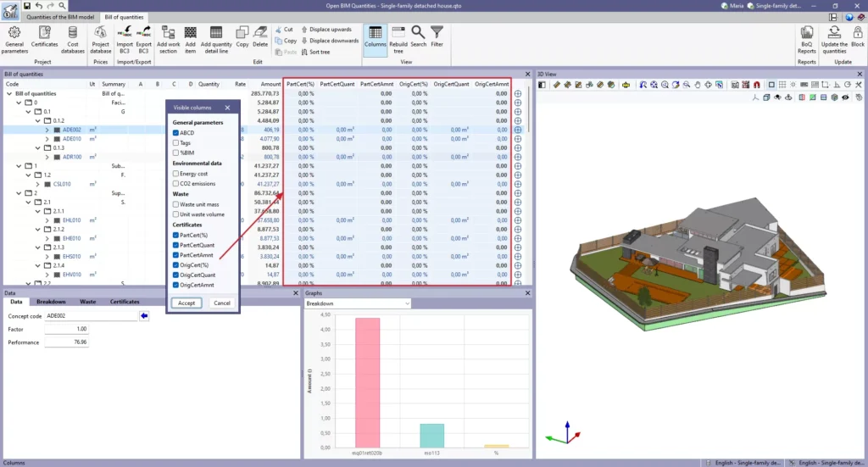
Task: Select the Waste tab in Data panel
Action: coord(87,302)
